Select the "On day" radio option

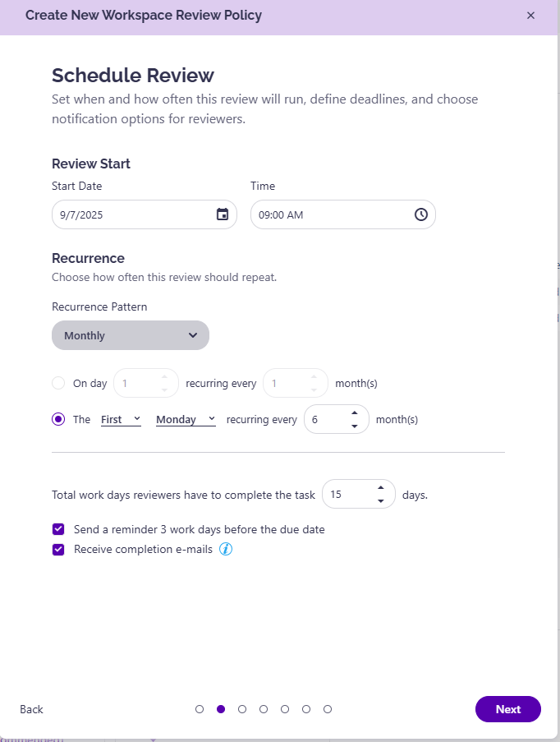click(58, 383)
